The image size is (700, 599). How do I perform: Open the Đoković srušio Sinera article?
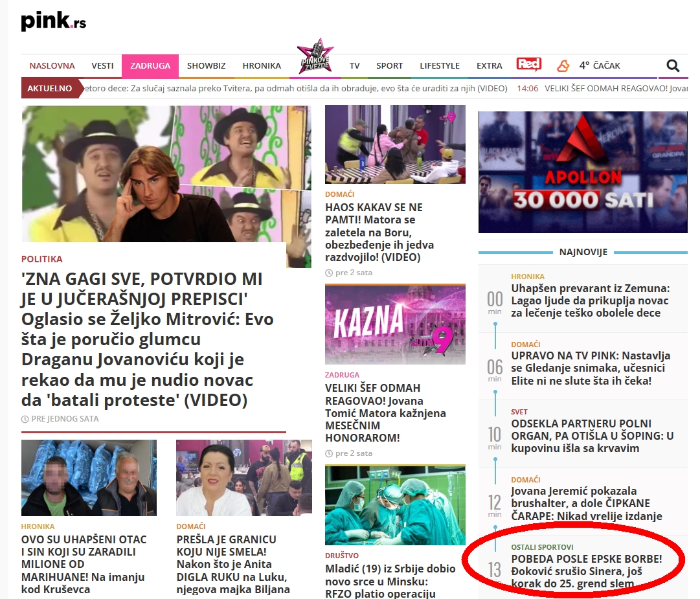[x=586, y=571]
